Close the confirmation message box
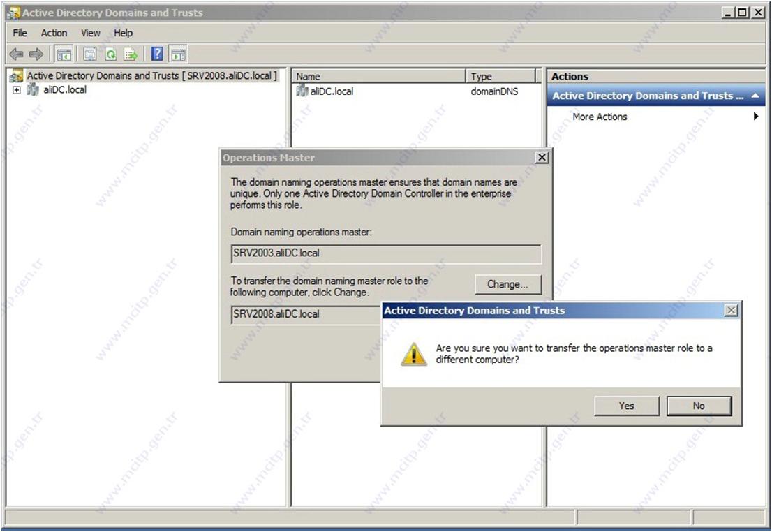 pos(731,310)
